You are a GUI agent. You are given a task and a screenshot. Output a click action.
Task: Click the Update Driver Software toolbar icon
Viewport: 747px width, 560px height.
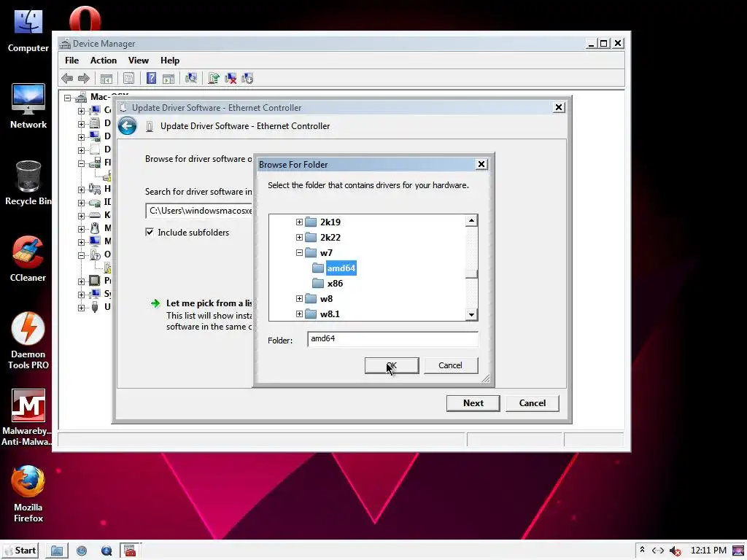[x=214, y=78]
